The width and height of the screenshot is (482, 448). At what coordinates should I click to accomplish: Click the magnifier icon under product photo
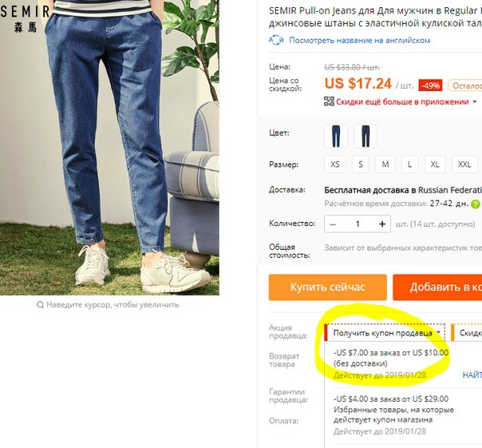point(40,304)
